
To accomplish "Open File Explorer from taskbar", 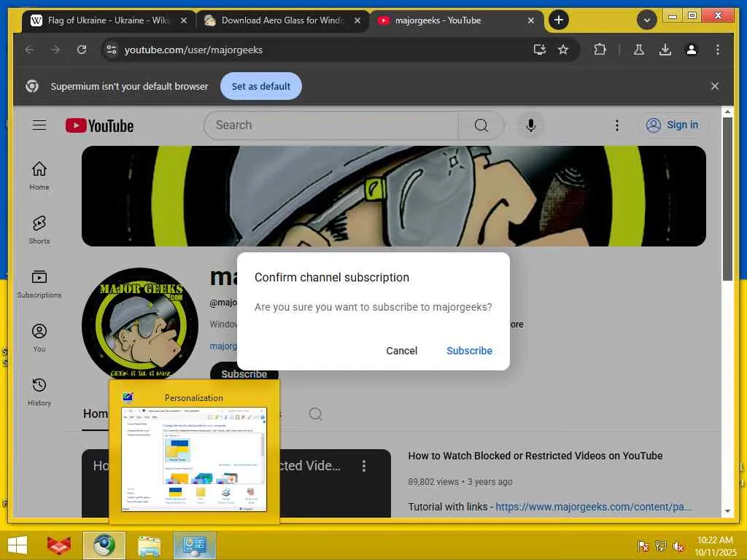I will [149, 545].
